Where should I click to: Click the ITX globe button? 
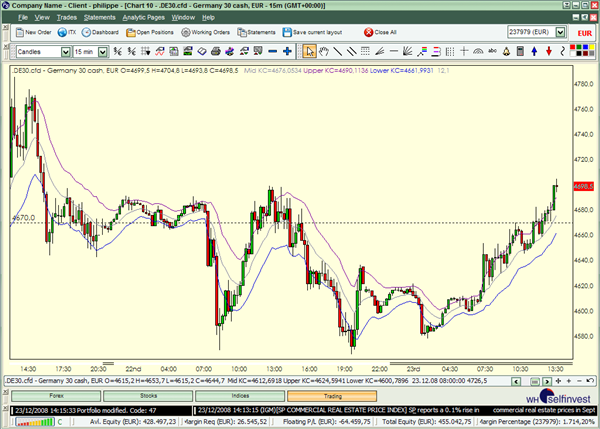tap(67, 33)
